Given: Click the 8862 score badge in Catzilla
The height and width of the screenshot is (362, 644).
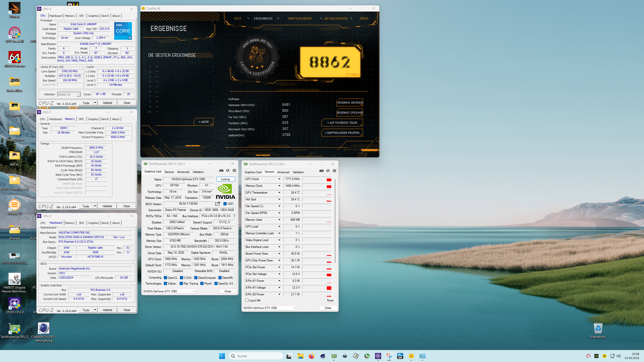Looking at the screenshot, I should point(330,62).
